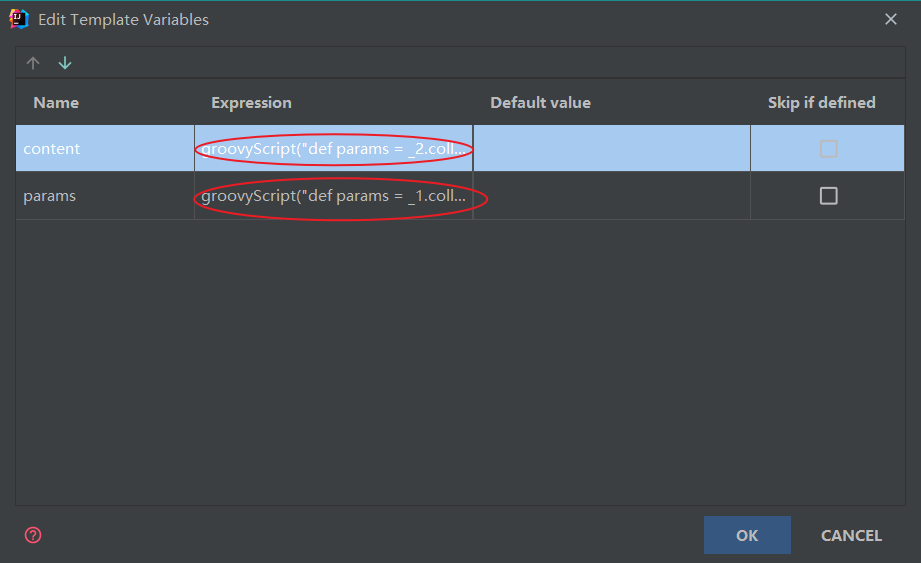
Task: Select the content variable name cell
Action: point(105,149)
